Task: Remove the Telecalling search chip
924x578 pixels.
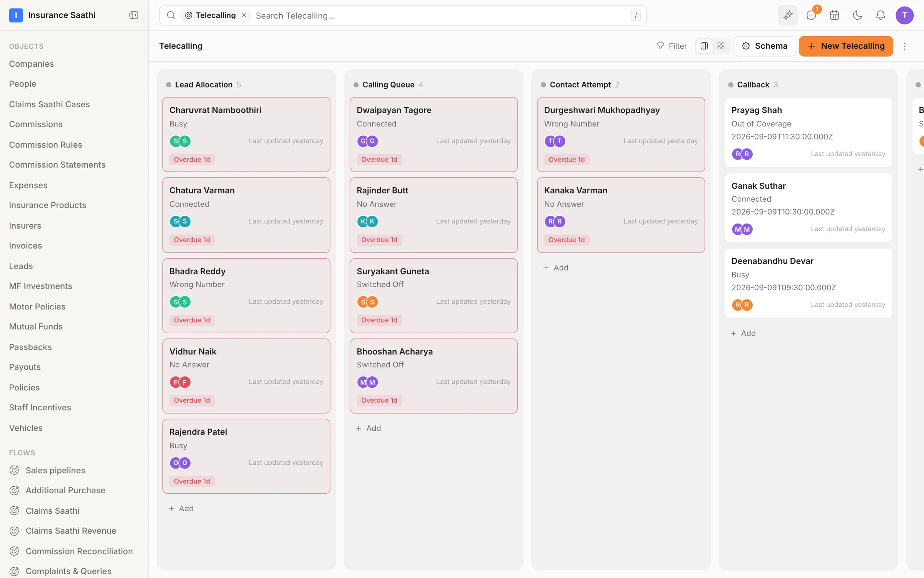Action: pyautogui.click(x=244, y=15)
